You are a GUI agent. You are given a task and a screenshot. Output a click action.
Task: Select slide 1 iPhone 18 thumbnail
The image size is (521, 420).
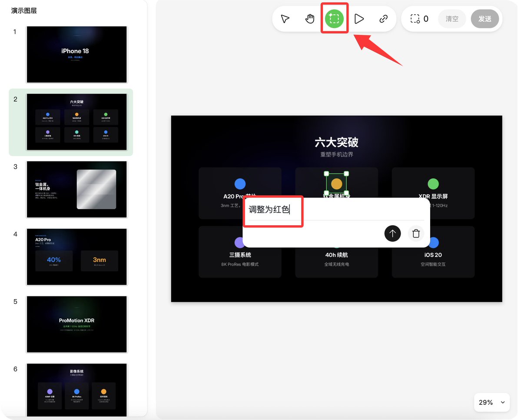(77, 54)
